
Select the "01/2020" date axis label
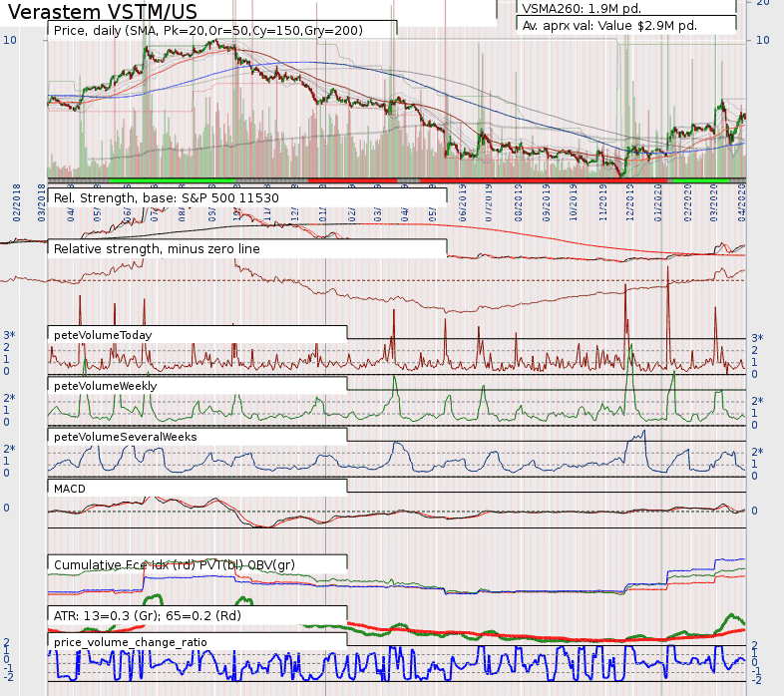pos(658,203)
